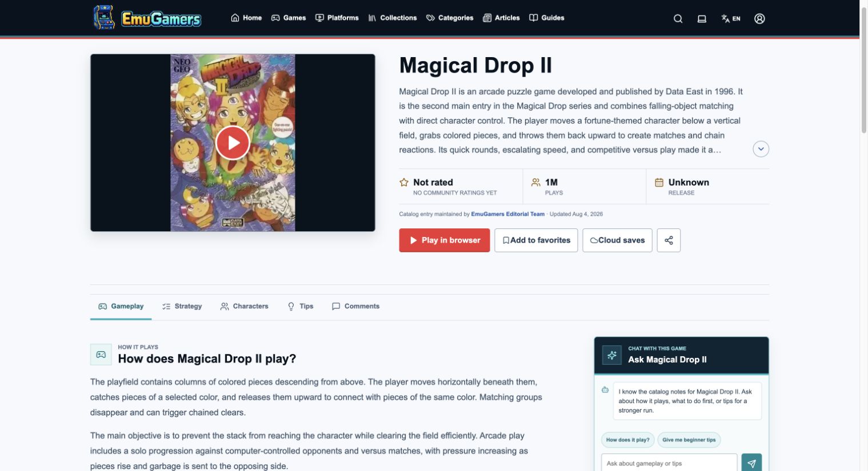868x471 pixels.
Task: Click the calendar icon by Unknown release
Action: tap(659, 182)
